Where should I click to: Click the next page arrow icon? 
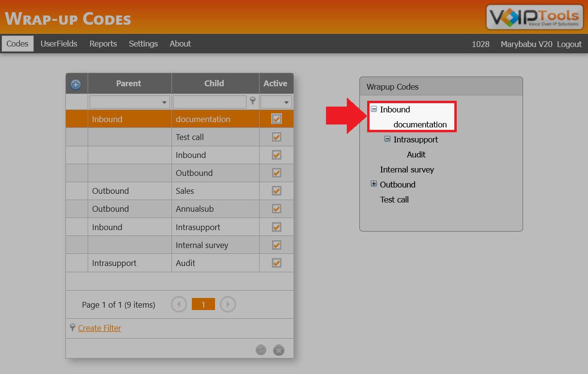(228, 304)
